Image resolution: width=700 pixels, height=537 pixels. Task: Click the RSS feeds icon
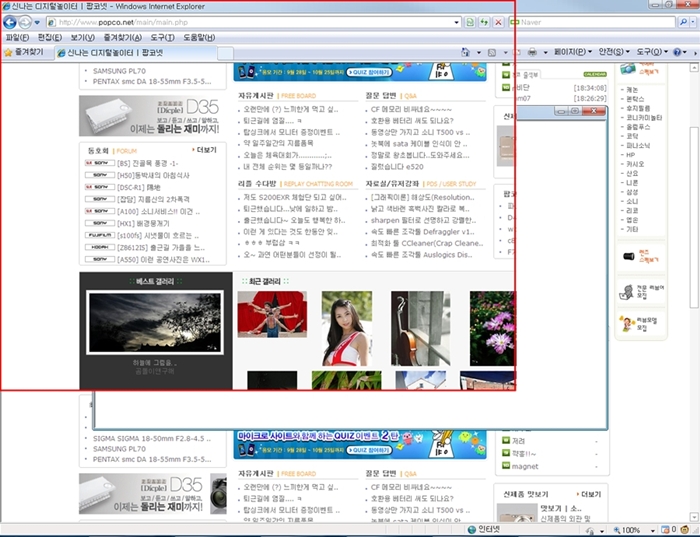click(492, 53)
